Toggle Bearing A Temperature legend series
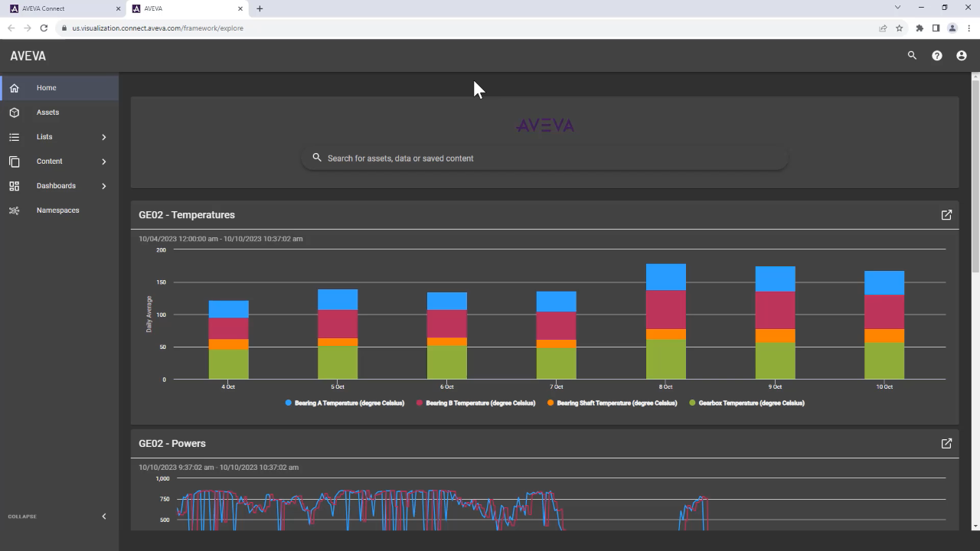The height and width of the screenshot is (551, 980). pyautogui.click(x=348, y=403)
